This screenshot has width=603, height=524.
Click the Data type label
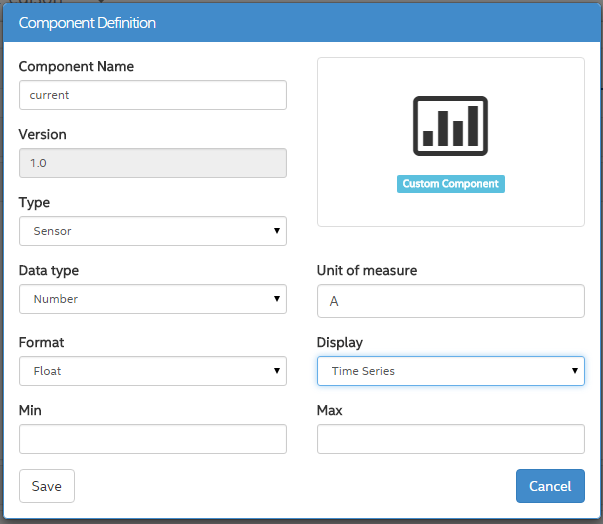[49, 270]
